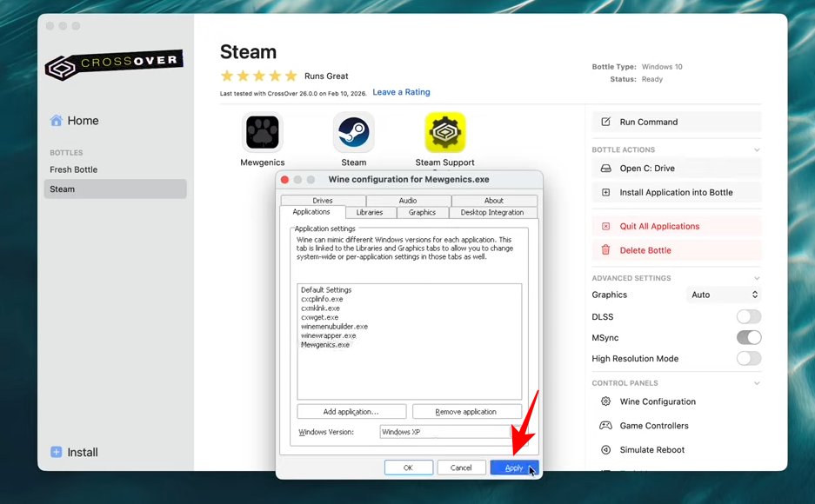The height and width of the screenshot is (504, 815).
Task: Open the Graphics Auto dropdown
Action: [724, 295]
